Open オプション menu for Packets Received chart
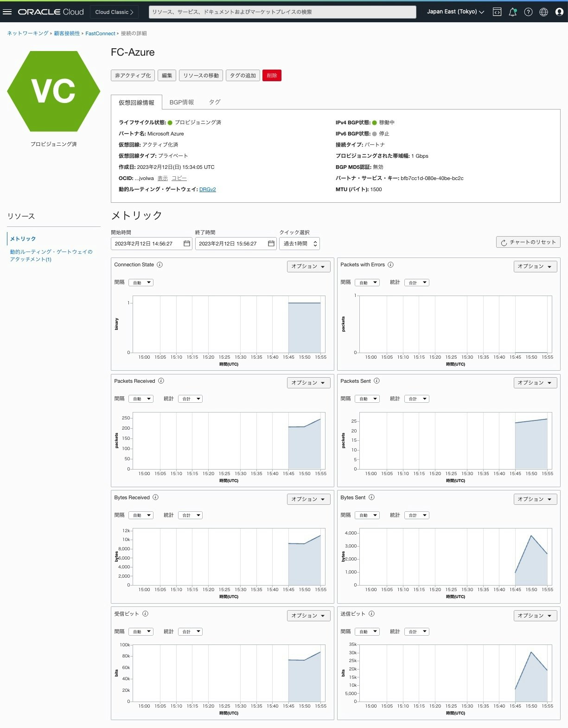Viewport: 568px width, 728px height. [309, 383]
